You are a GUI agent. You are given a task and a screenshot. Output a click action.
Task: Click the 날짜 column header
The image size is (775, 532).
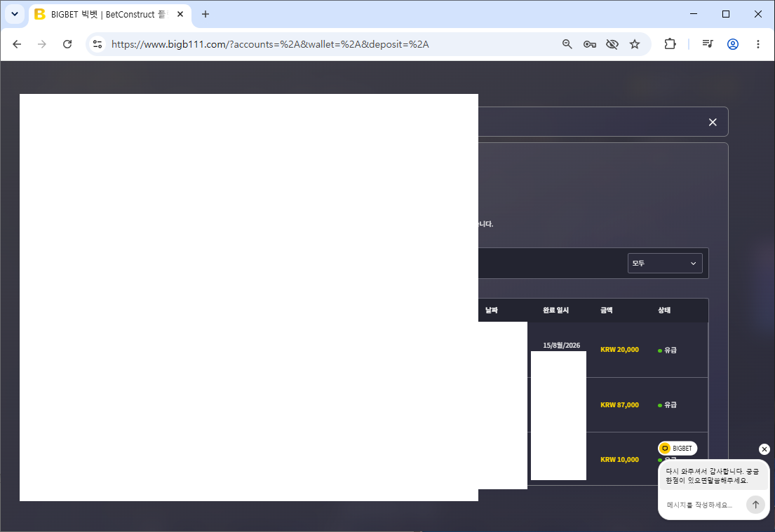click(491, 311)
